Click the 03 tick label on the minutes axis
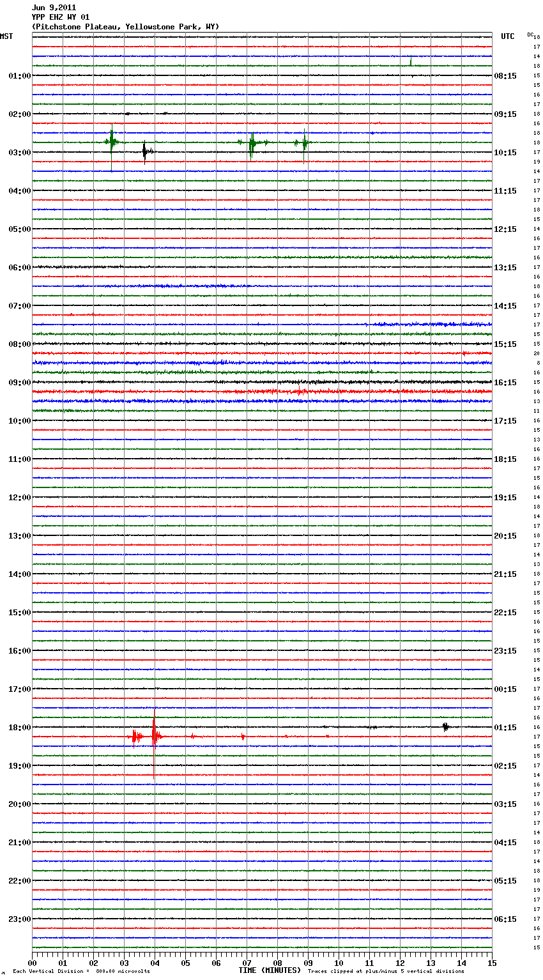 point(124,963)
